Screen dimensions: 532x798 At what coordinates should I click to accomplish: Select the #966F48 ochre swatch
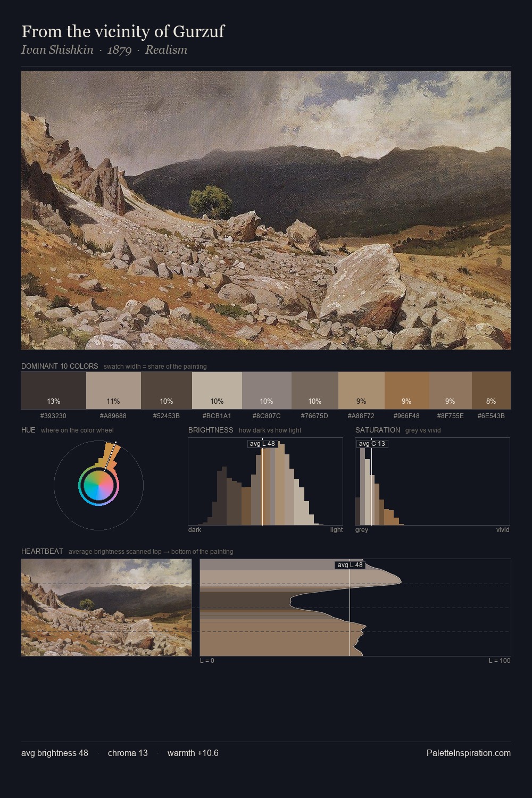(x=407, y=390)
